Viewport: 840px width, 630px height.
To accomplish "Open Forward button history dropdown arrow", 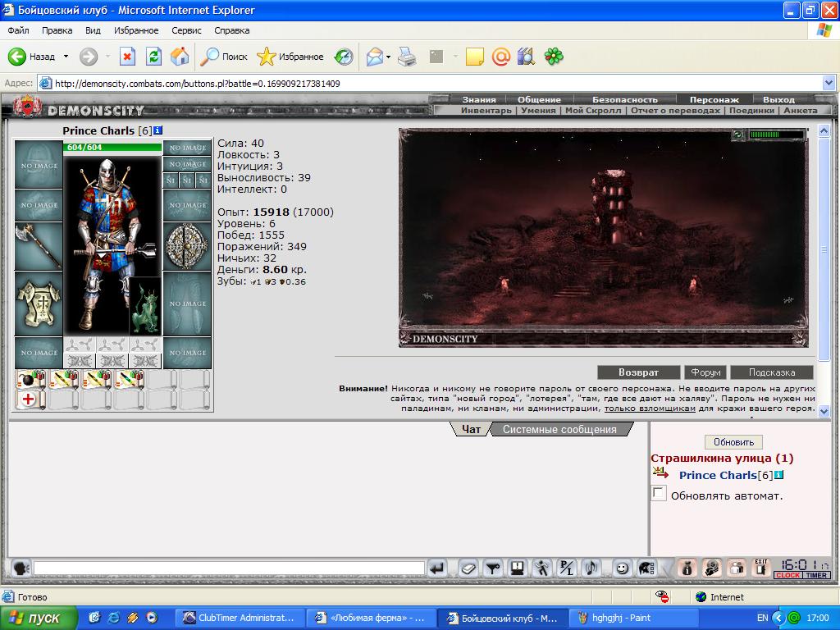I will pos(107,57).
